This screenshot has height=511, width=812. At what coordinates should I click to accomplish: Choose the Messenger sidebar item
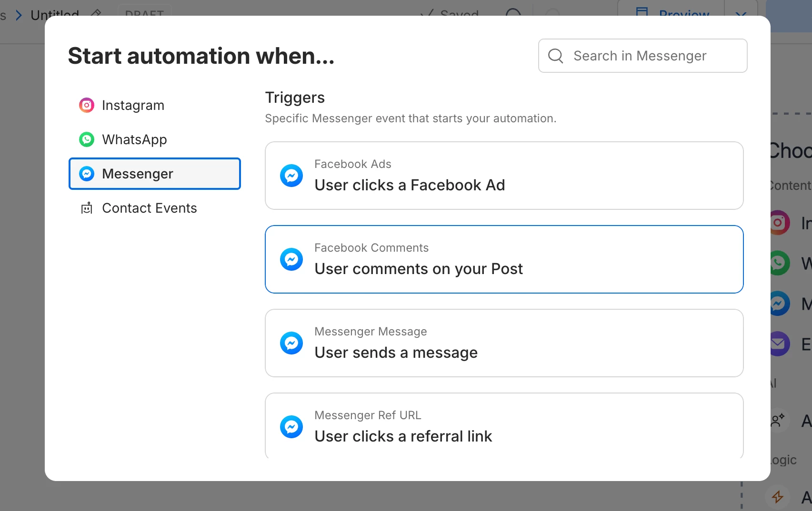154,174
